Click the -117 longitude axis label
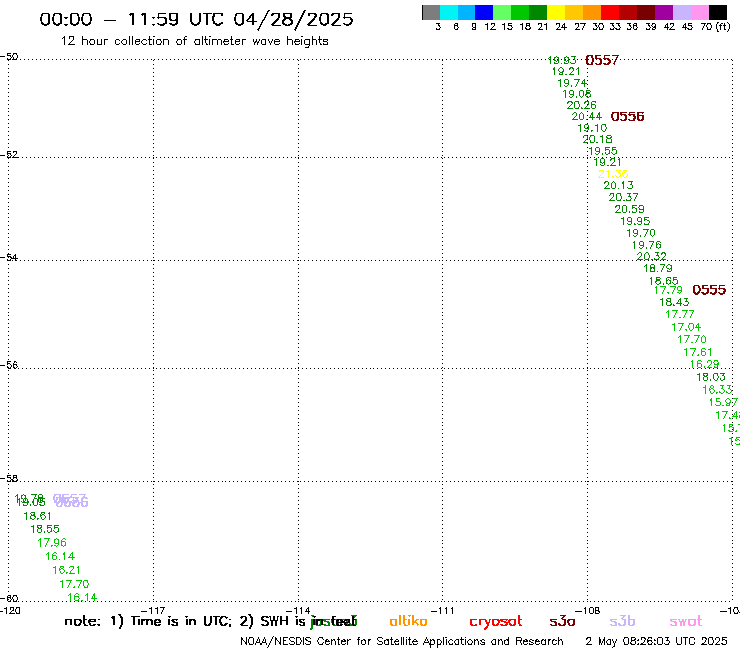The image size is (740, 650). click(x=153, y=610)
